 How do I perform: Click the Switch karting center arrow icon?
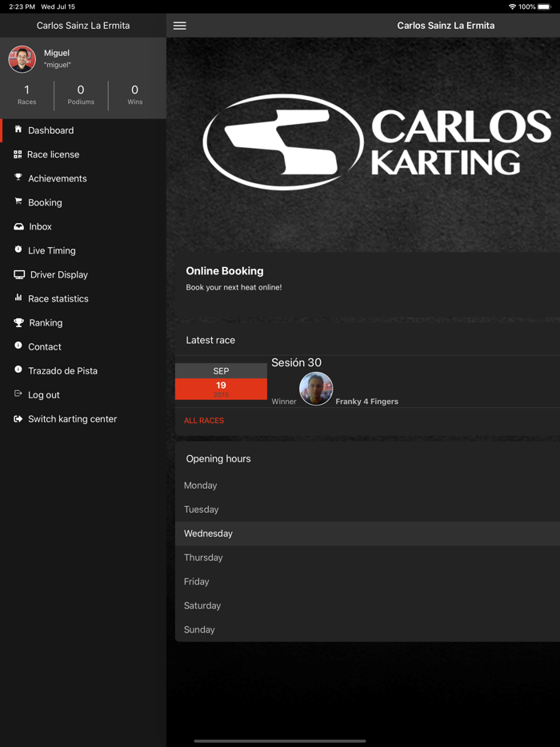coord(18,419)
